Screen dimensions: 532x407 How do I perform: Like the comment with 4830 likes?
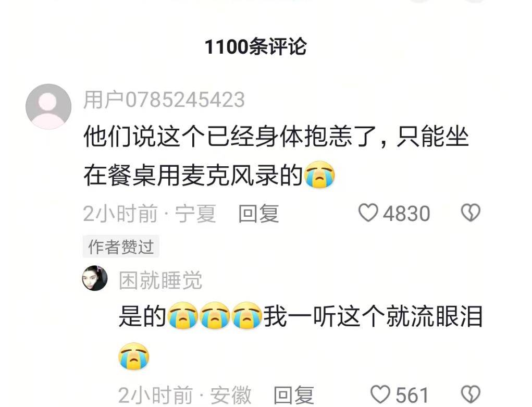(x=368, y=213)
